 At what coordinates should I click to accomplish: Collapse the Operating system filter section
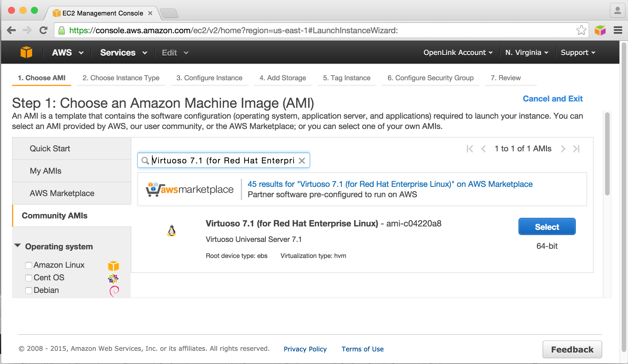18,246
